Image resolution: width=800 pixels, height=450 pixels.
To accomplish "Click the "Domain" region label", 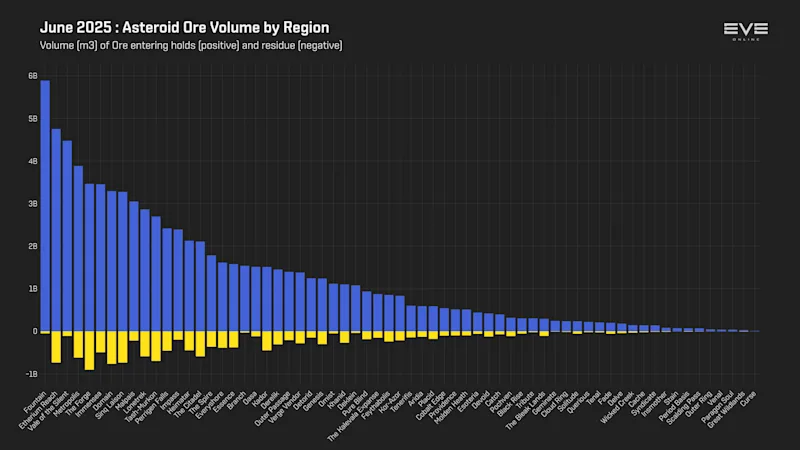I will tap(103, 401).
